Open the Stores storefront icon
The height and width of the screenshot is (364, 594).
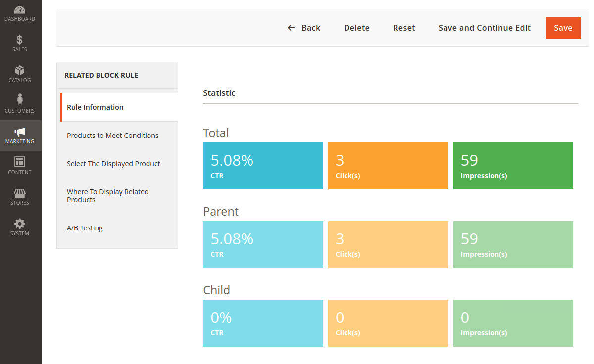[x=20, y=193]
